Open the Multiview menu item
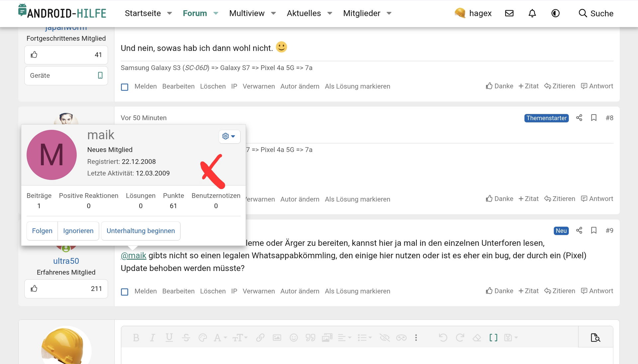 (247, 13)
